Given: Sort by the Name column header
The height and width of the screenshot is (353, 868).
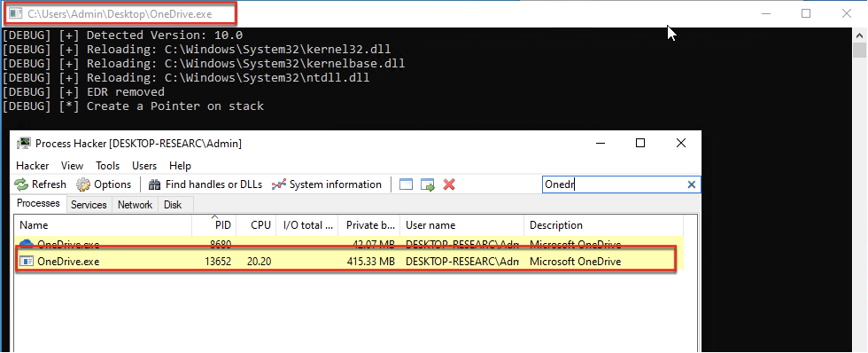Looking at the screenshot, I should pos(103,225).
